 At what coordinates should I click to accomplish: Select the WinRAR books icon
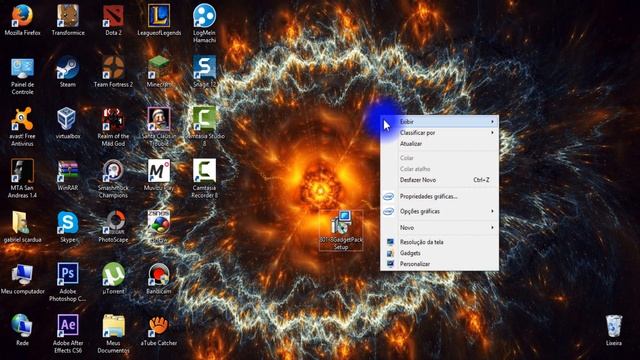click(68, 171)
